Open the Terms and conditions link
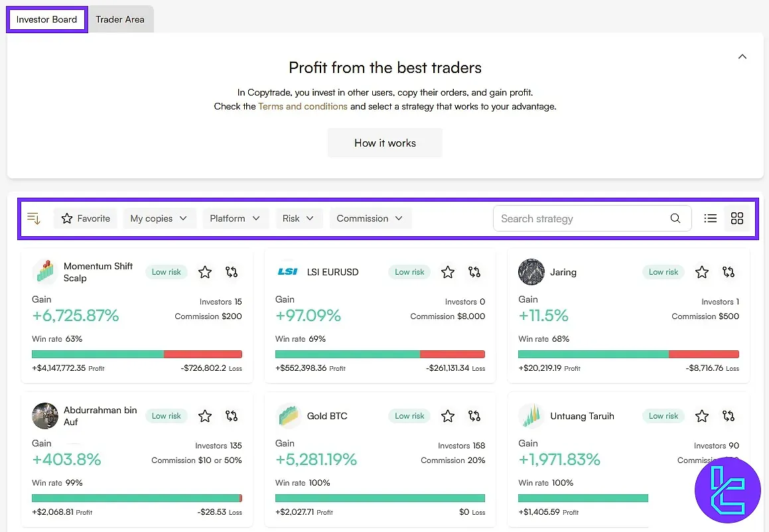The image size is (769, 532). pos(303,106)
